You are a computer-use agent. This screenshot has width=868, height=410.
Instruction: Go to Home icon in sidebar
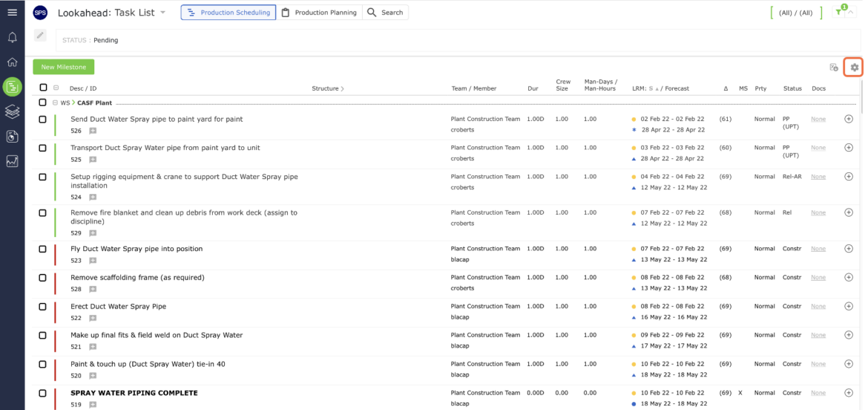(12, 62)
